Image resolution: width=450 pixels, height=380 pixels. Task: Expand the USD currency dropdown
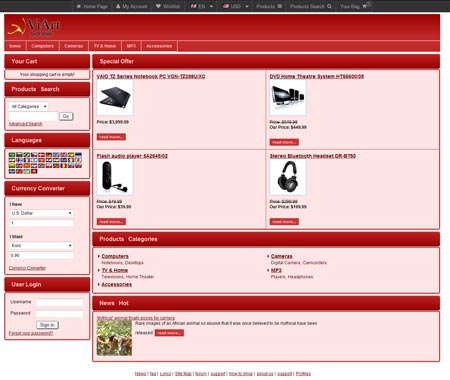pyautogui.click(x=236, y=6)
